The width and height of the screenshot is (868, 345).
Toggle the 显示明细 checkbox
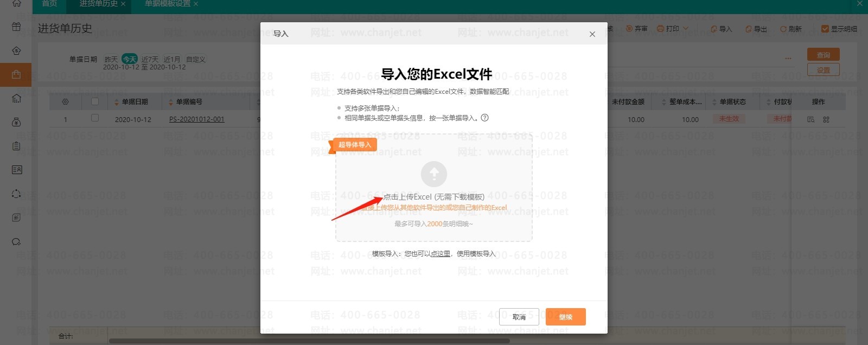[x=825, y=29]
